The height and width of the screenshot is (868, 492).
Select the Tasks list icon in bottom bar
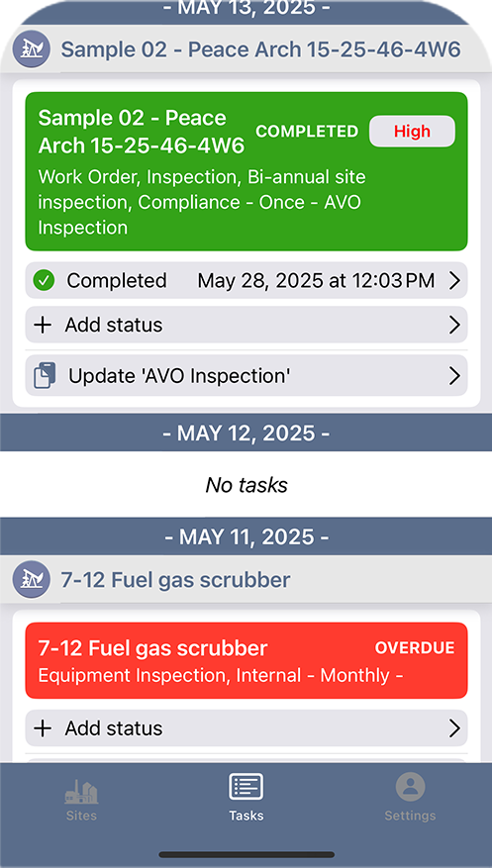246,787
